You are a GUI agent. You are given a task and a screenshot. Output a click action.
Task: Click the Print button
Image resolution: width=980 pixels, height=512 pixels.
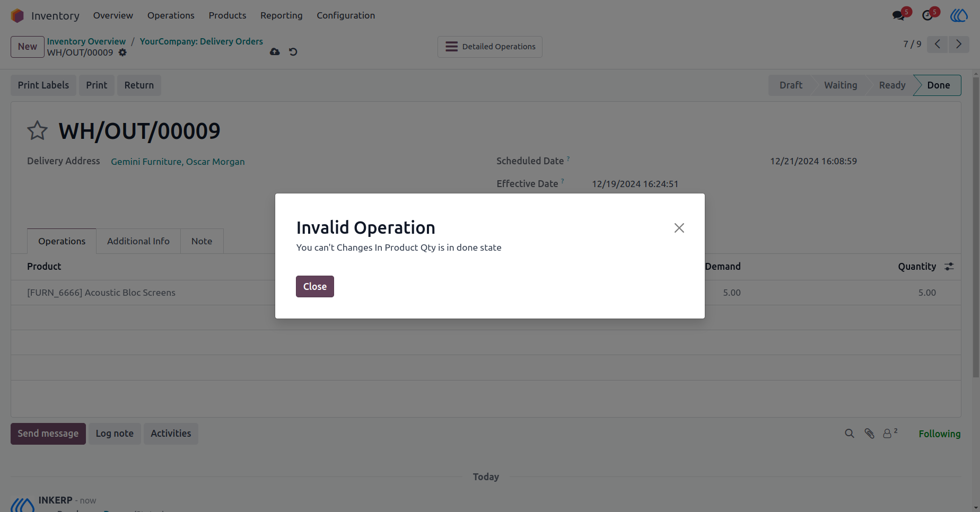click(x=97, y=85)
